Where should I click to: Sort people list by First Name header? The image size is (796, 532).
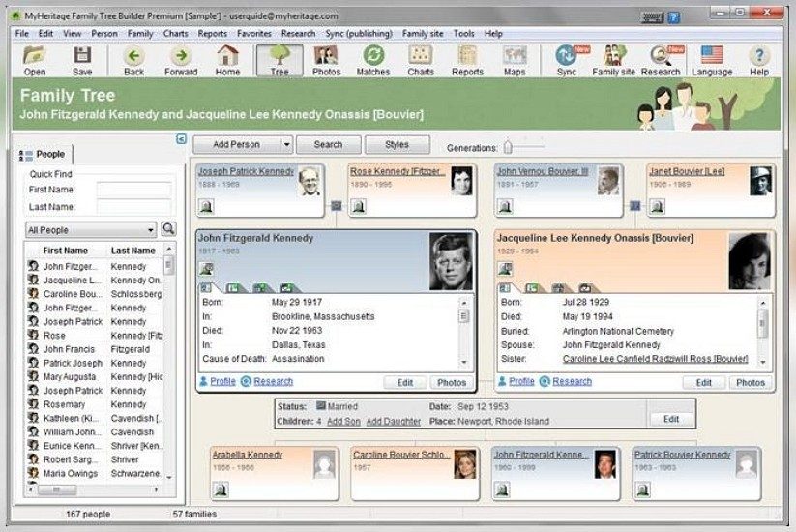coord(66,251)
